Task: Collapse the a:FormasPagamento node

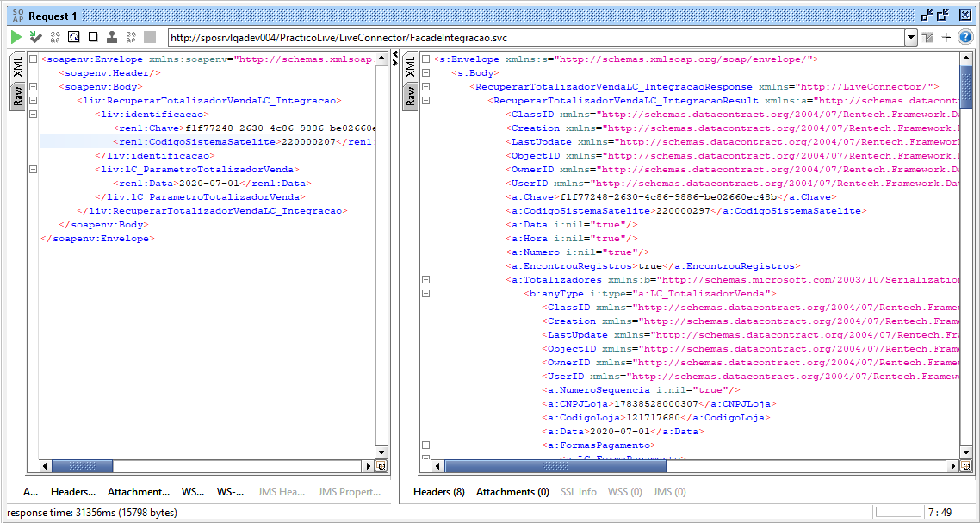Action: point(425,445)
